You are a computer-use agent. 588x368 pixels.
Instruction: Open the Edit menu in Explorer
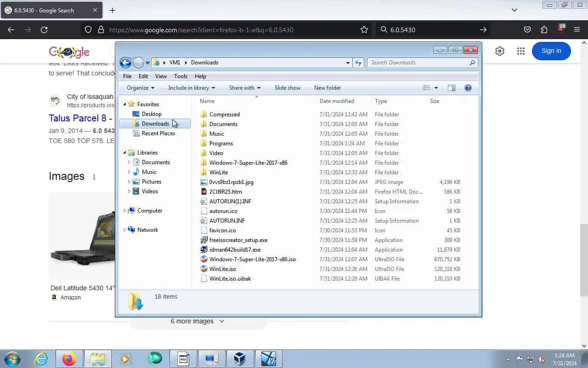[x=143, y=76]
